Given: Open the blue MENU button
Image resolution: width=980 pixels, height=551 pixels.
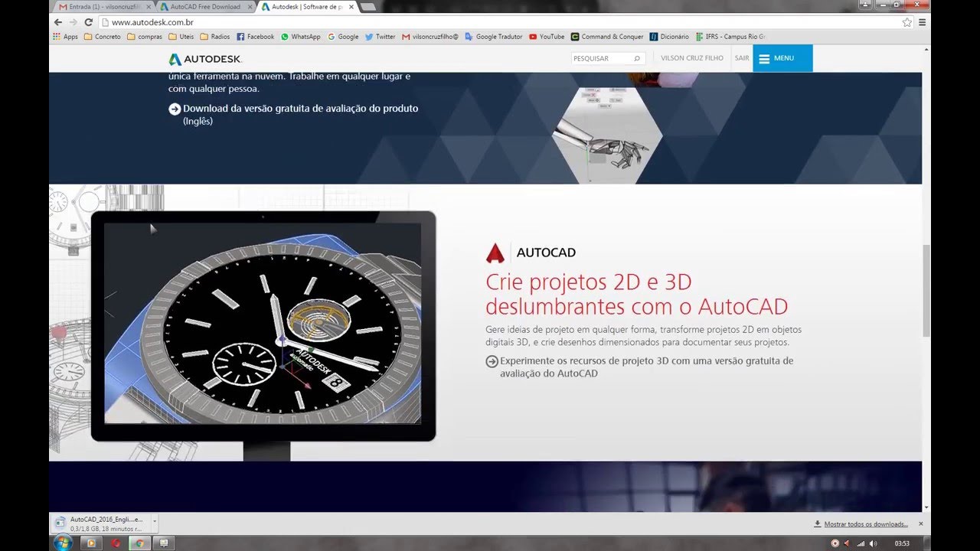Looking at the screenshot, I should tap(782, 58).
